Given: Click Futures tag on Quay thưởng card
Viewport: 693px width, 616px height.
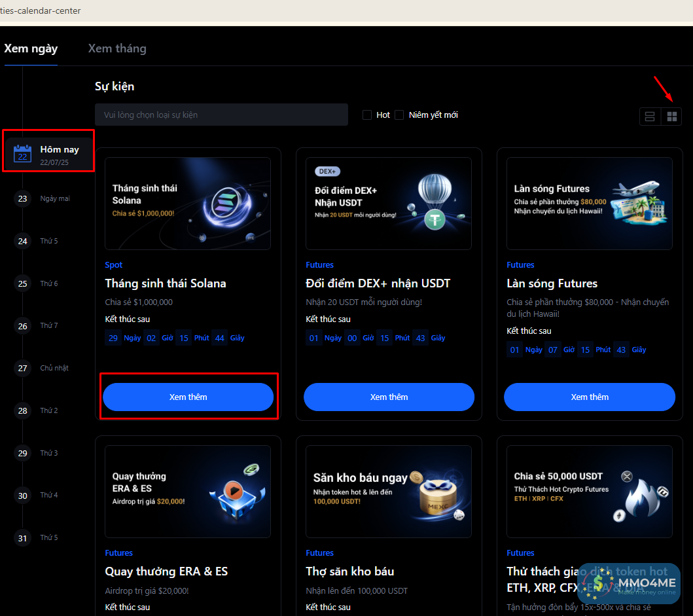Looking at the screenshot, I should (x=119, y=553).
